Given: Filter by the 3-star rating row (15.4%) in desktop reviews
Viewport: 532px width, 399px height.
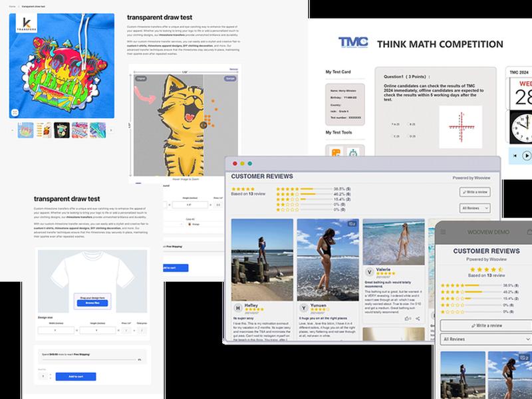Looking at the screenshot, I should click(313, 199).
